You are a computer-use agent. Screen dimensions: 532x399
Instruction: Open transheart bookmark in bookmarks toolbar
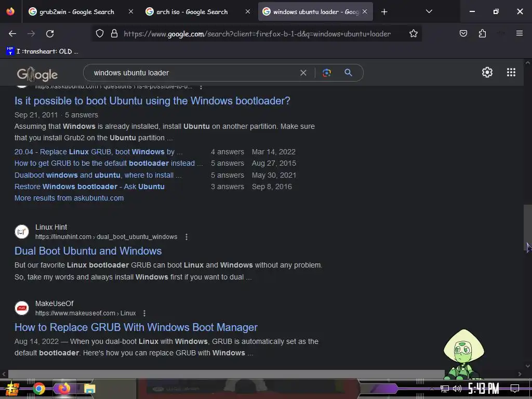[x=42, y=51]
